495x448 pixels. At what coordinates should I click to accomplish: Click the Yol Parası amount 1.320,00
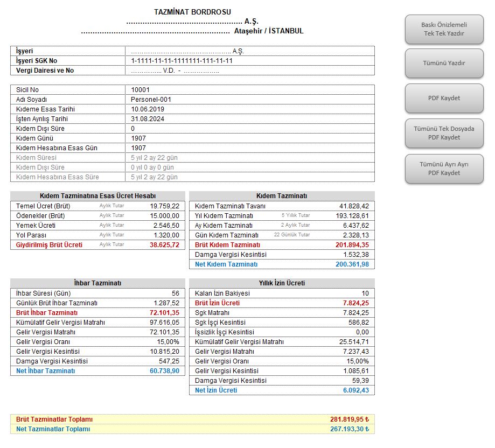(x=166, y=235)
